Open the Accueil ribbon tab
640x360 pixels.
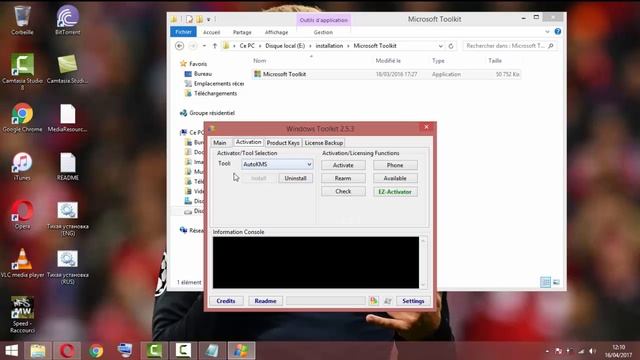(211, 32)
